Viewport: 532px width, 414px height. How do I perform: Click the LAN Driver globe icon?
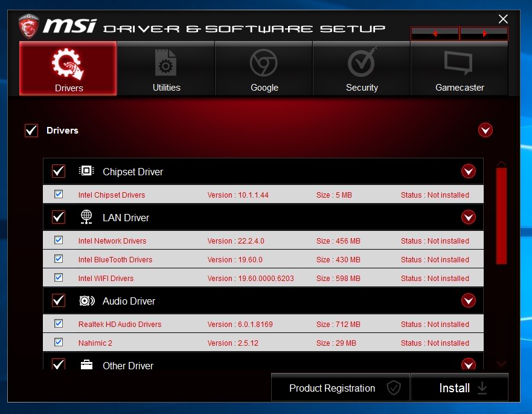86,218
